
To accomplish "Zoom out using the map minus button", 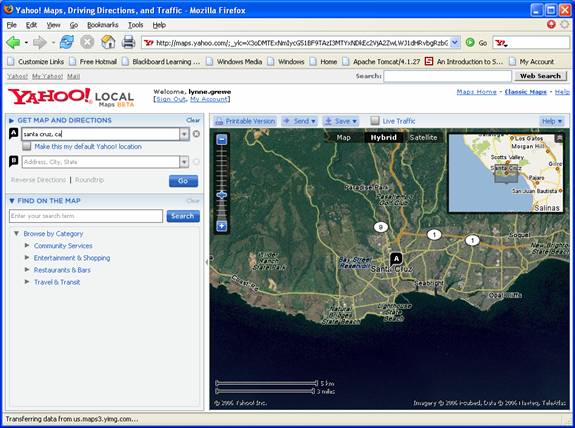I will click(x=221, y=139).
